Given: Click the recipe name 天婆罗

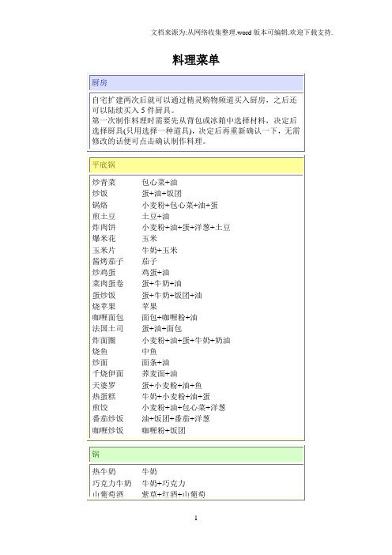Looking at the screenshot, I should (104, 386).
